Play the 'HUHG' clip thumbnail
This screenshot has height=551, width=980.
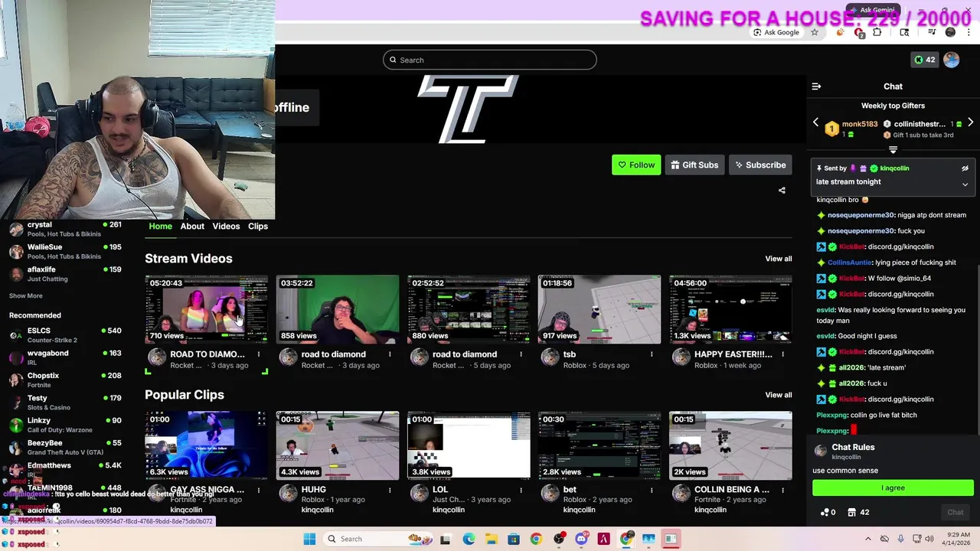[338, 445]
